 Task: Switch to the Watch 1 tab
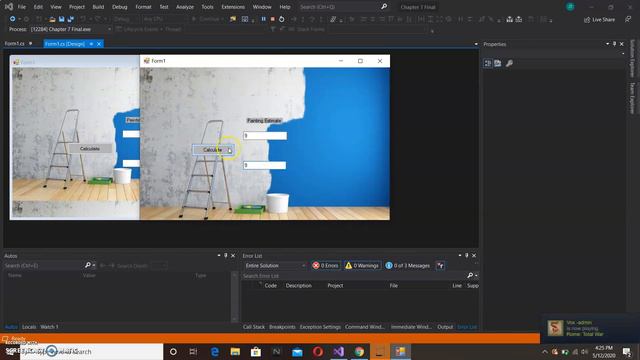point(49,327)
